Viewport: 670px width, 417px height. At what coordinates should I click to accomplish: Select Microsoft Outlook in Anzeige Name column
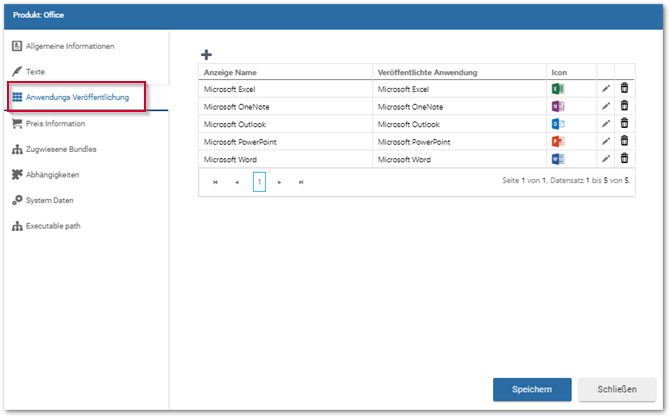click(235, 124)
